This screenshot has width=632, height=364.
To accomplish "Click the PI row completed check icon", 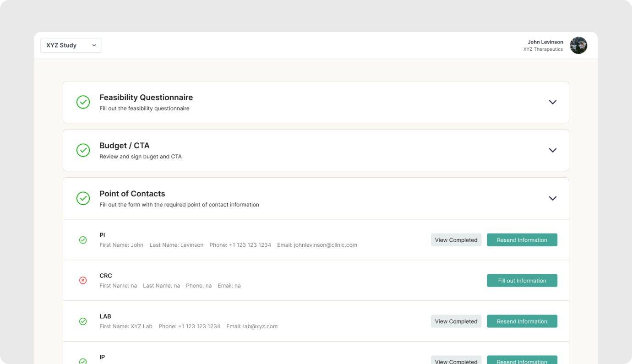I will point(83,240).
